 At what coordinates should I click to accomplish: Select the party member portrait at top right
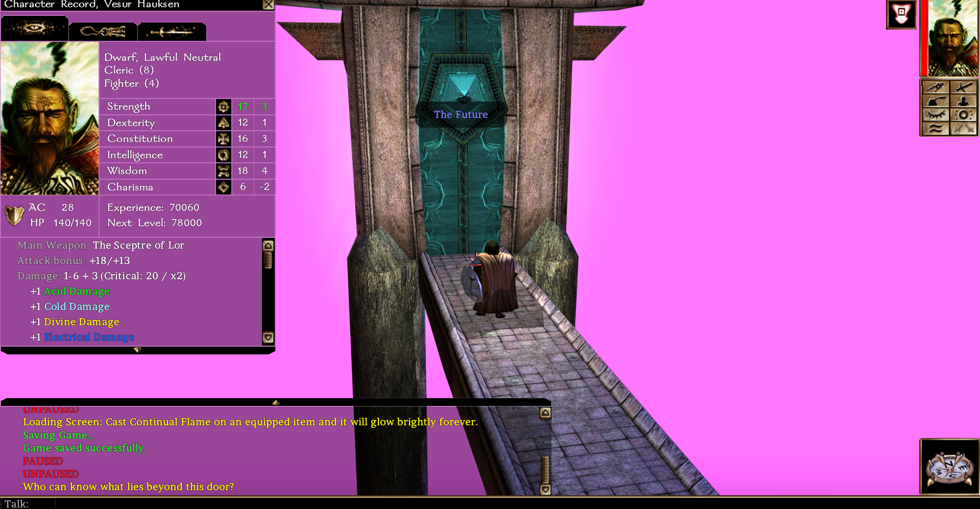coord(953,38)
